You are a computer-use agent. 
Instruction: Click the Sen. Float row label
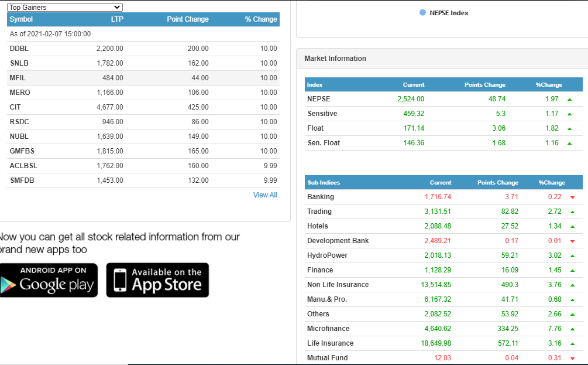pos(324,143)
